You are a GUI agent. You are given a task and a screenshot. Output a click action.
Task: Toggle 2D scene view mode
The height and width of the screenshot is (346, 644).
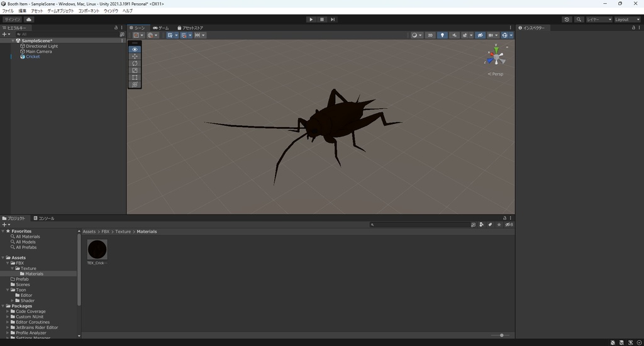tap(430, 35)
